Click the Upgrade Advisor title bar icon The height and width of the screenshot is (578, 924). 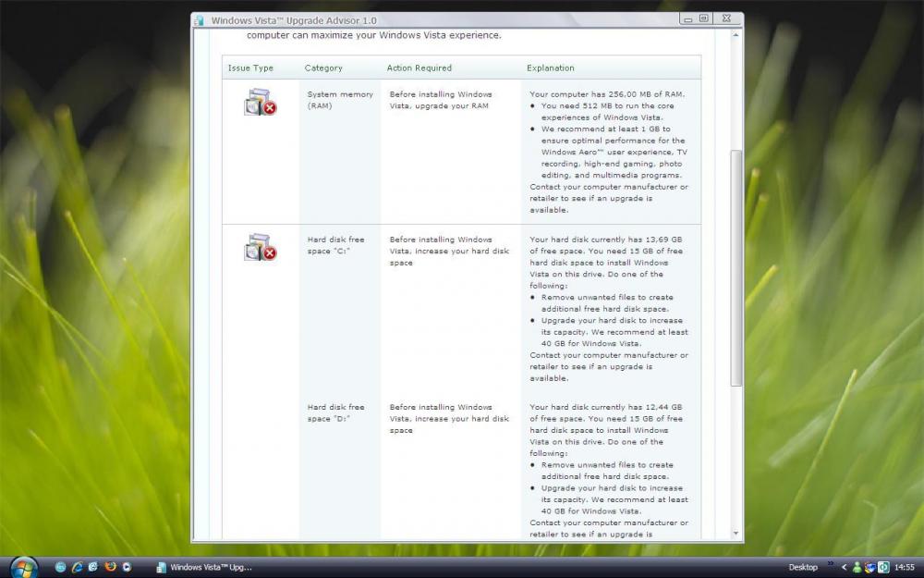[x=200, y=20]
